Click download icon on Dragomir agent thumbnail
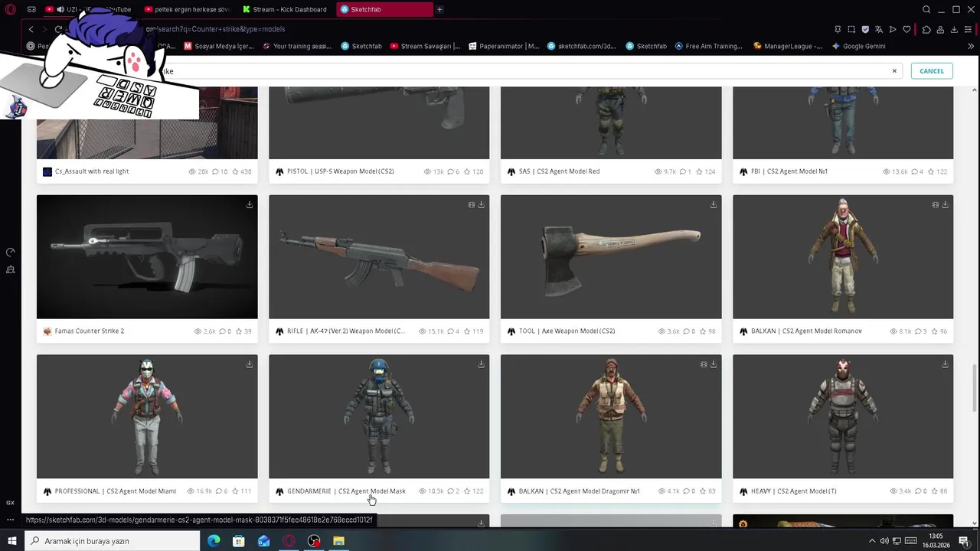This screenshot has width=980, height=551. click(x=713, y=364)
